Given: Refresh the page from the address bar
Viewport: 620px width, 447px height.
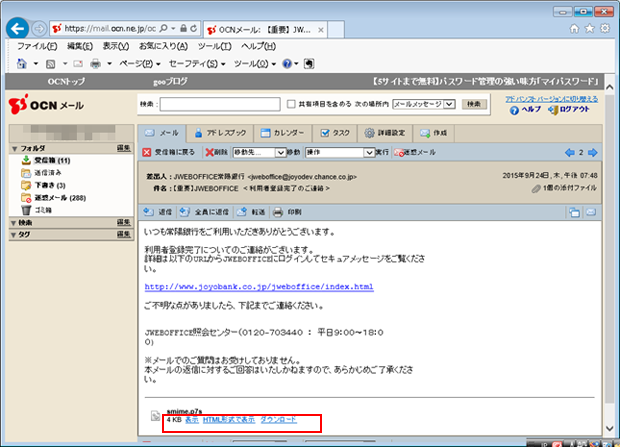Looking at the screenshot, I should (x=194, y=28).
